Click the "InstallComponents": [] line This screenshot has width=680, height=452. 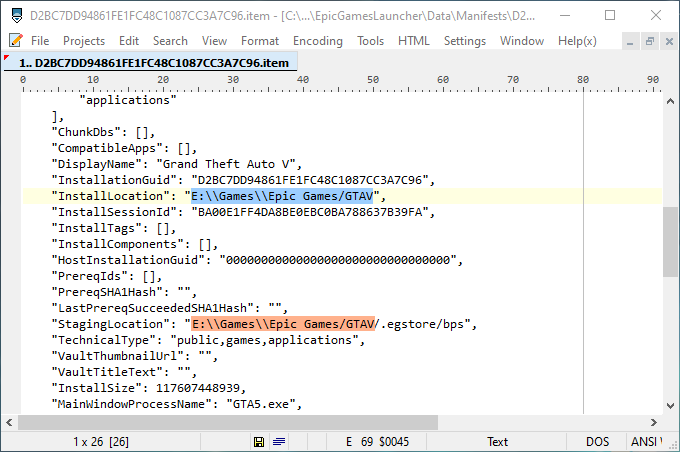[x=135, y=244]
